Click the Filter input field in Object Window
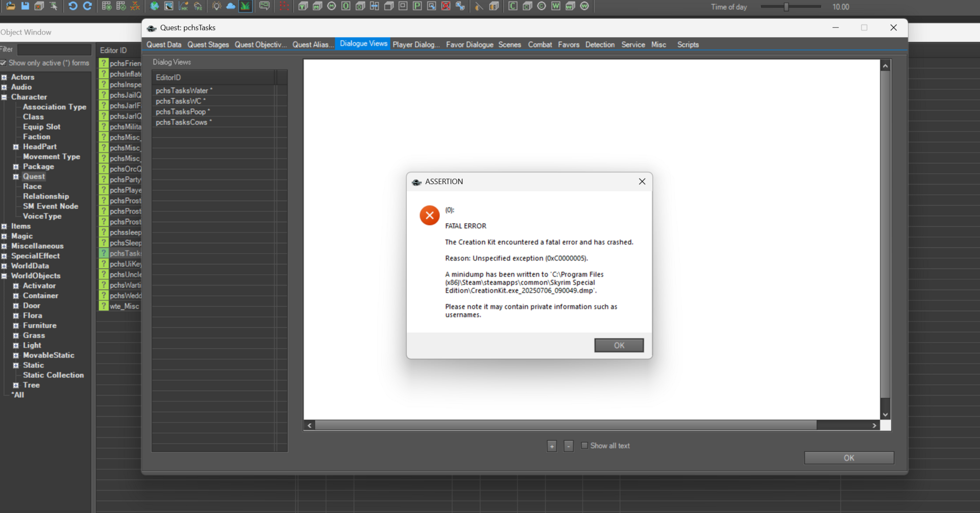 pyautogui.click(x=54, y=49)
